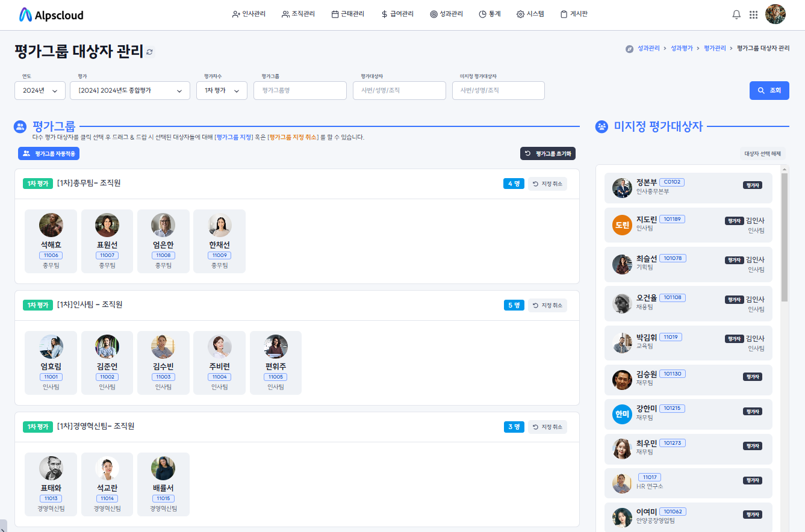Select 지도린 in unassigned list

point(688,225)
